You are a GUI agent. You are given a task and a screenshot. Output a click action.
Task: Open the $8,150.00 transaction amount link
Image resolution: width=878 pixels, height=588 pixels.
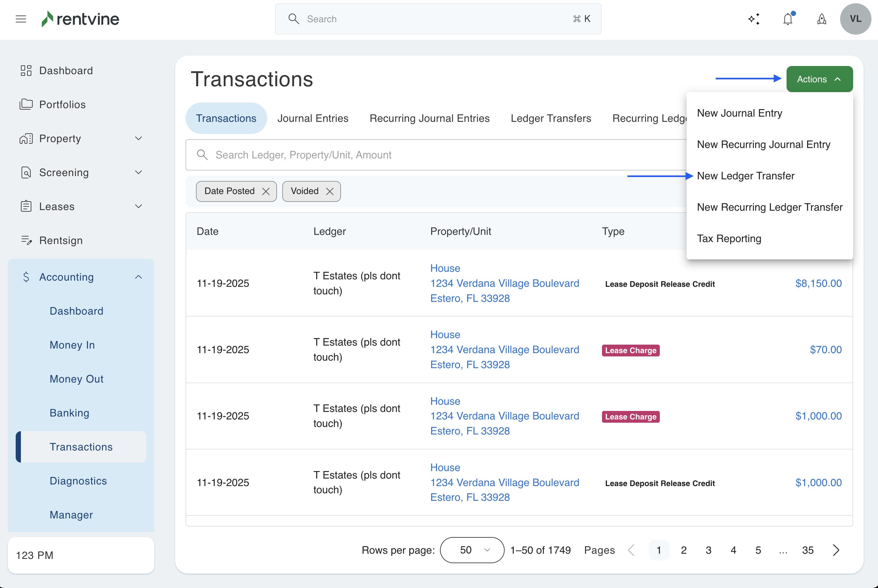coord(818,283)
